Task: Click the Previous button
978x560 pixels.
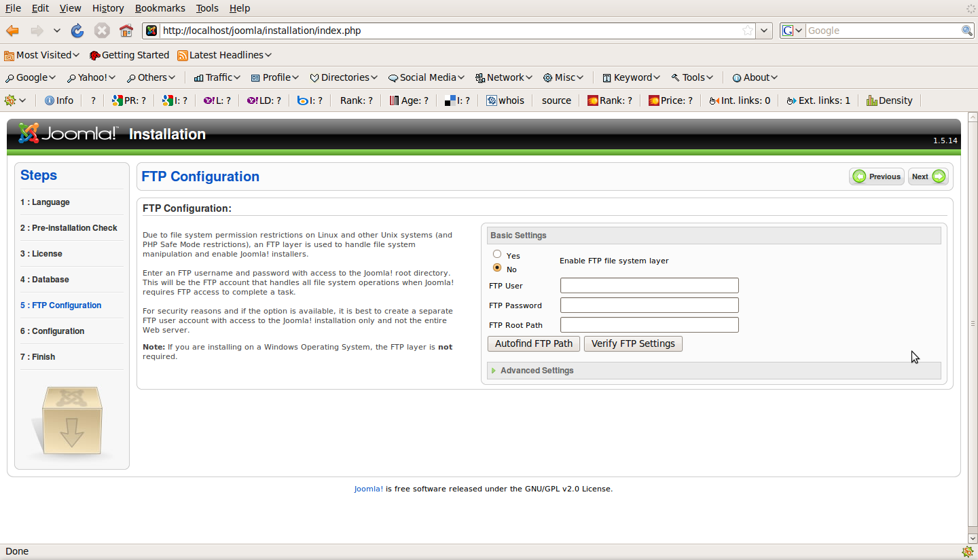Action: coord(877,176)
